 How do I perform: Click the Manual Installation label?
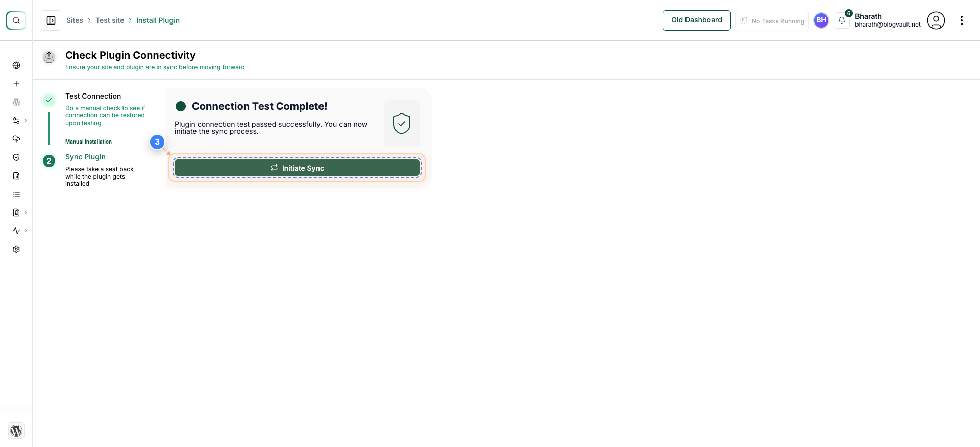pyautogui.click(x=88, y=142)
